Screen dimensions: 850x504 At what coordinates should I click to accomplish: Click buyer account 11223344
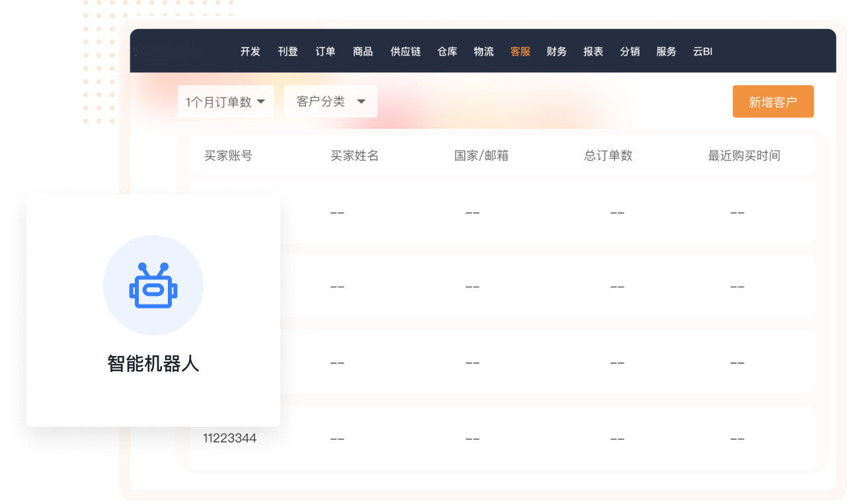[x=229, y=438]
